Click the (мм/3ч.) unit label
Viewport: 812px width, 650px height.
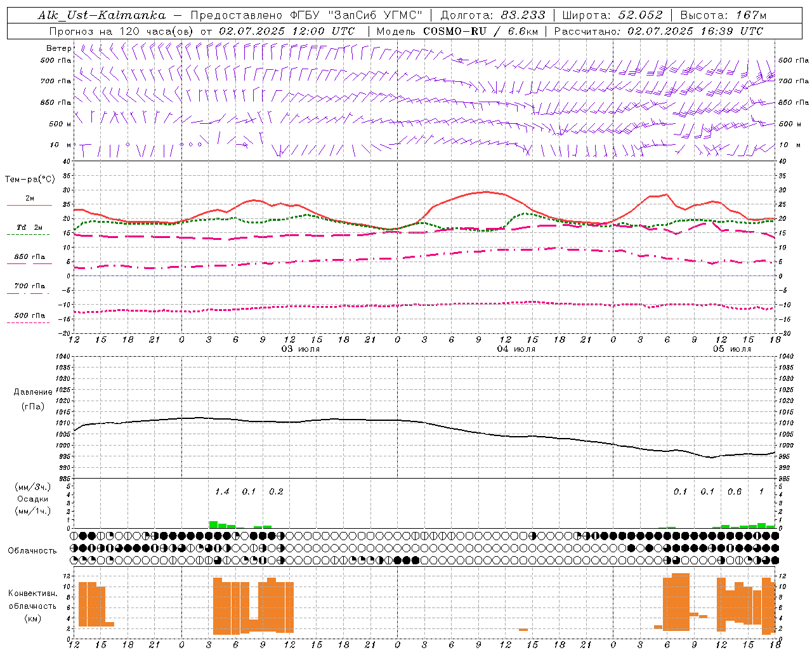32,487
